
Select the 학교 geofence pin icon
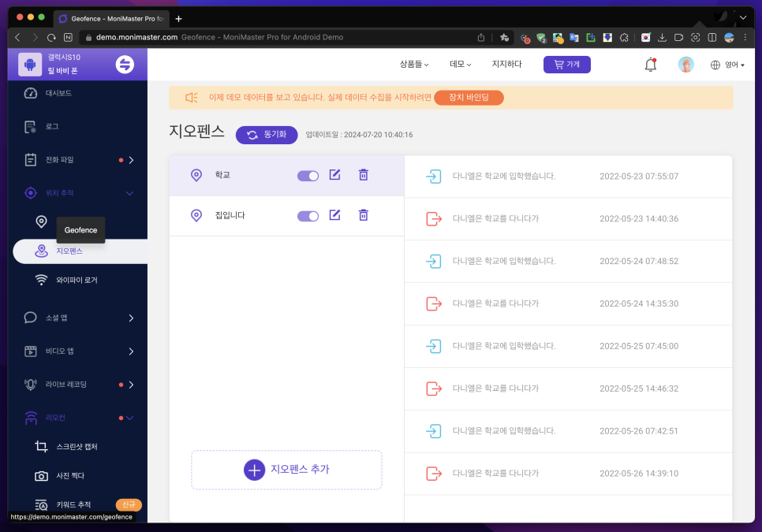pyautogui.click(x=196, y=175)
